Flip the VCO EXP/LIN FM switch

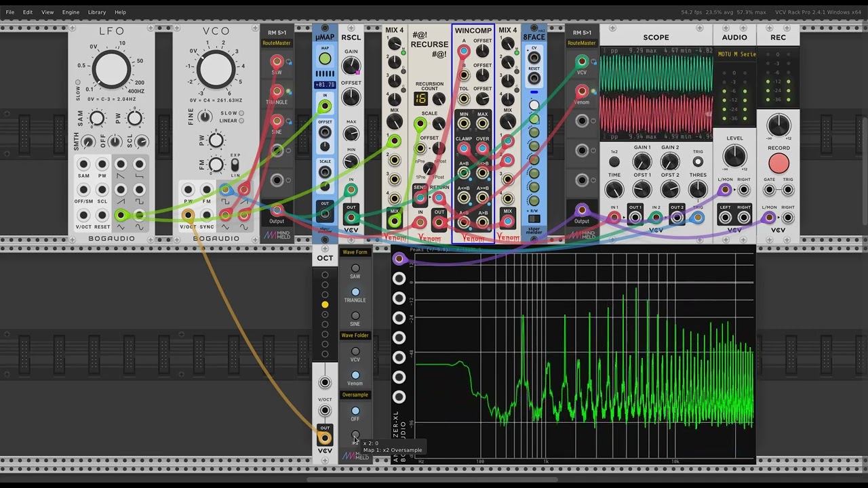235,165
